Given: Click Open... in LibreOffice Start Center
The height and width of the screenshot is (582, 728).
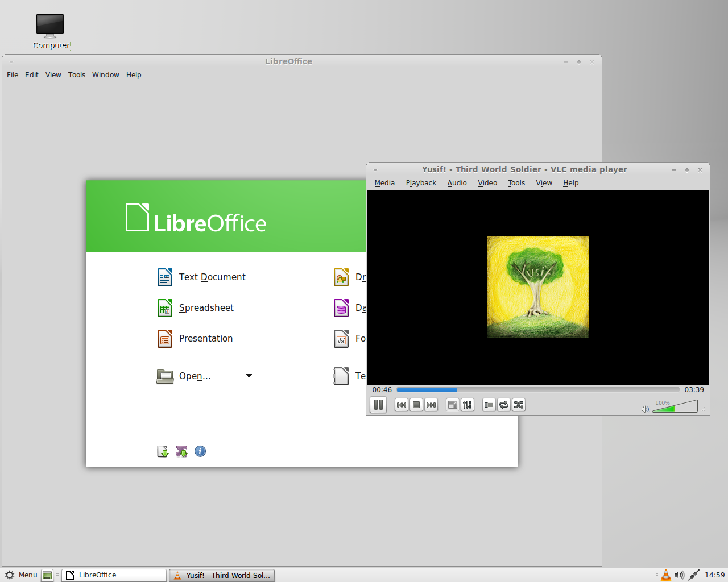Looking at the screenshot, I should (x=183, y=376).
